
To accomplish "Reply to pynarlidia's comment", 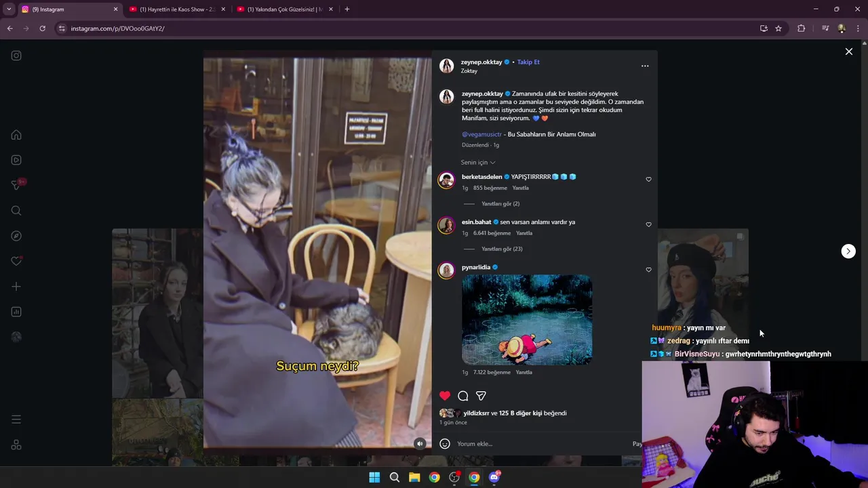I will (524, 372).
